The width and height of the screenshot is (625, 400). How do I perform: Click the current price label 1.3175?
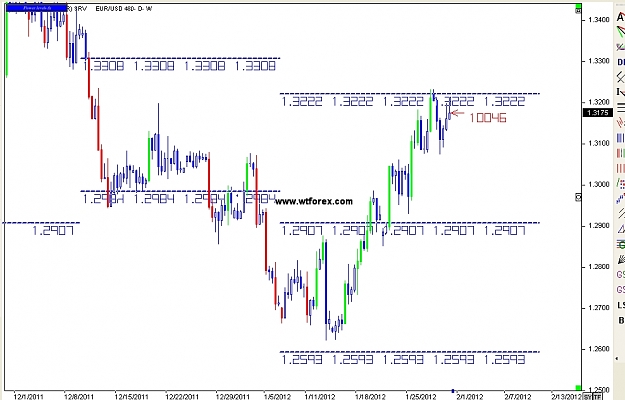coord(598,113)
